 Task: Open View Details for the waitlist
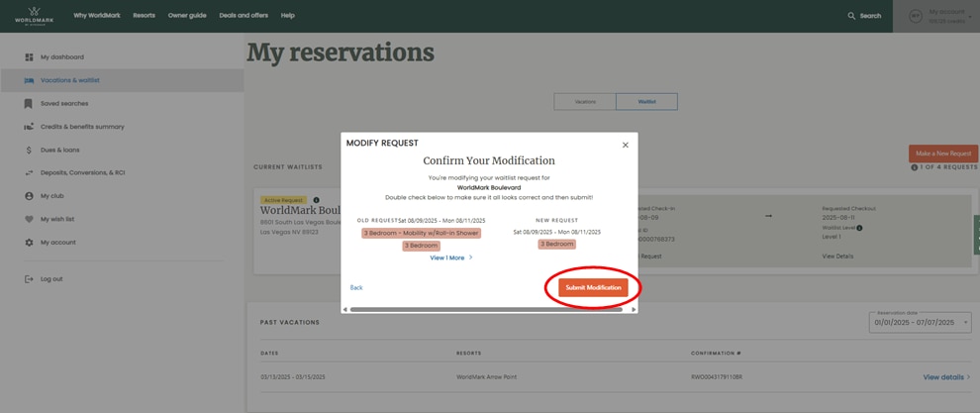(837, 256)
